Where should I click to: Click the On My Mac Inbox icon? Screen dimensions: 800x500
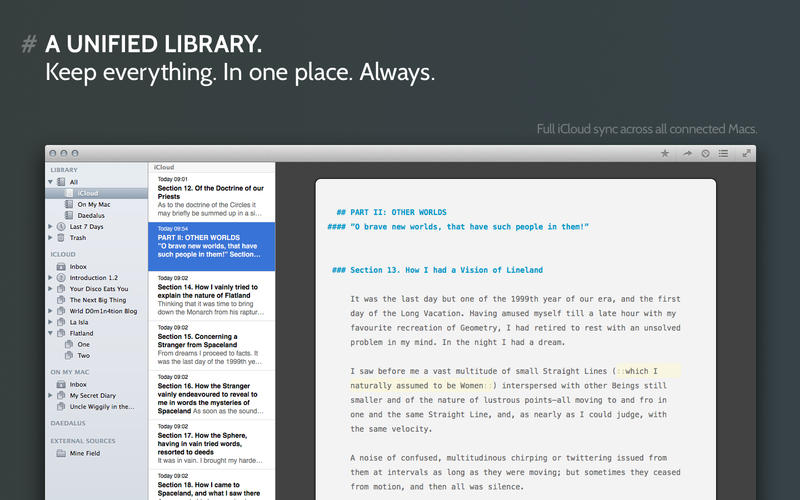pos(61,384)
